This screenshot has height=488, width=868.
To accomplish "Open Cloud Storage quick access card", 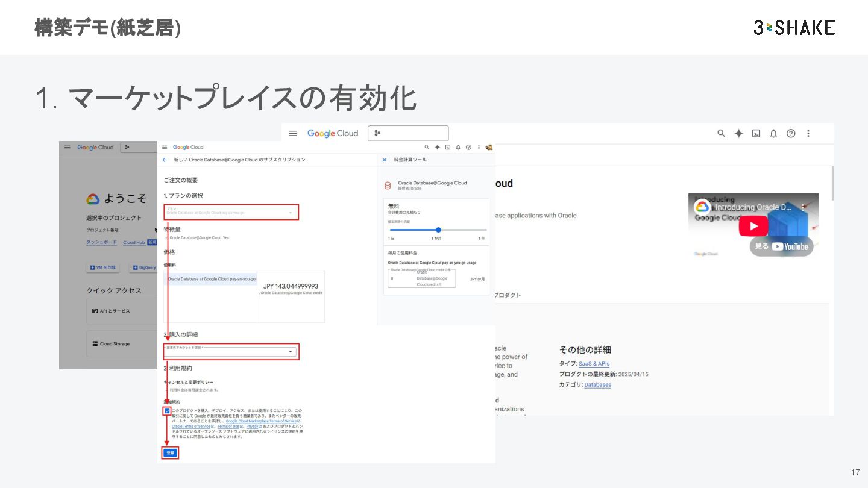I will point(122,344).
